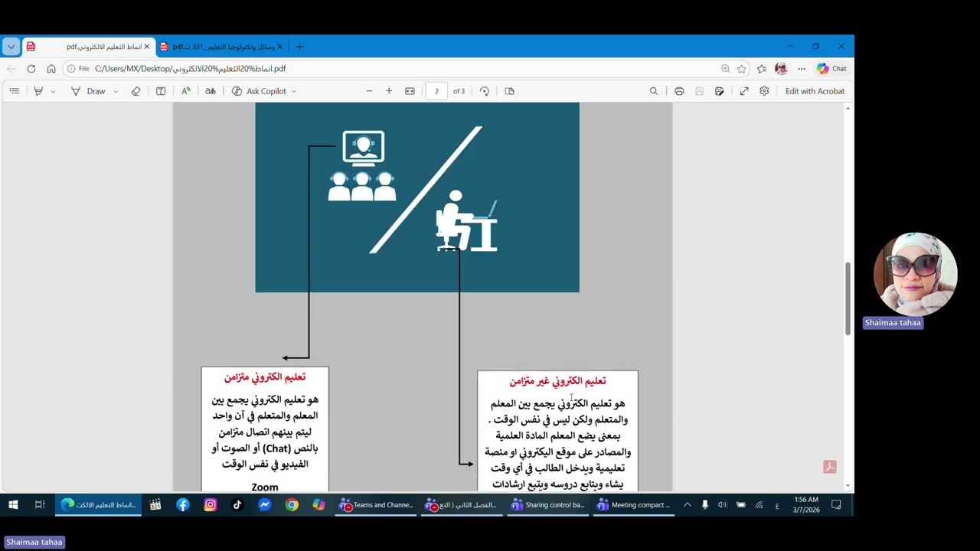Open PDF viewer settings gear
The height and width of the screenshot is (551, 980).
[x=764, y=91]
